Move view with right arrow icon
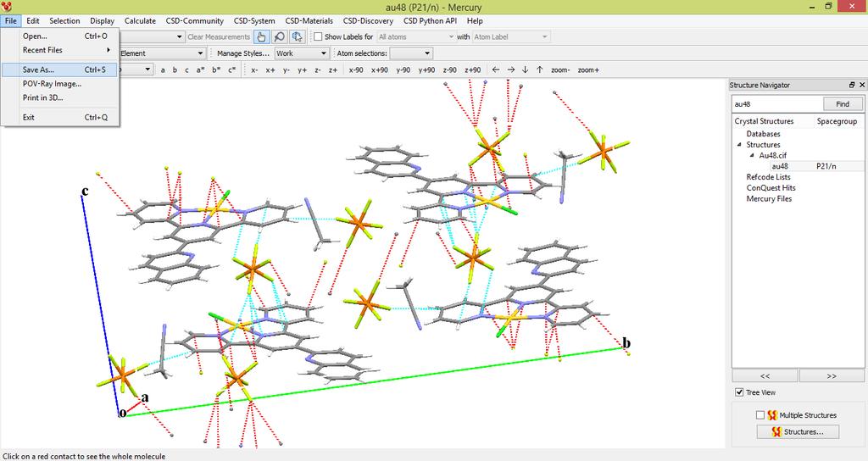Image resolution: width=868 pixels, height=461 pixels. click(x=510, y=69)
